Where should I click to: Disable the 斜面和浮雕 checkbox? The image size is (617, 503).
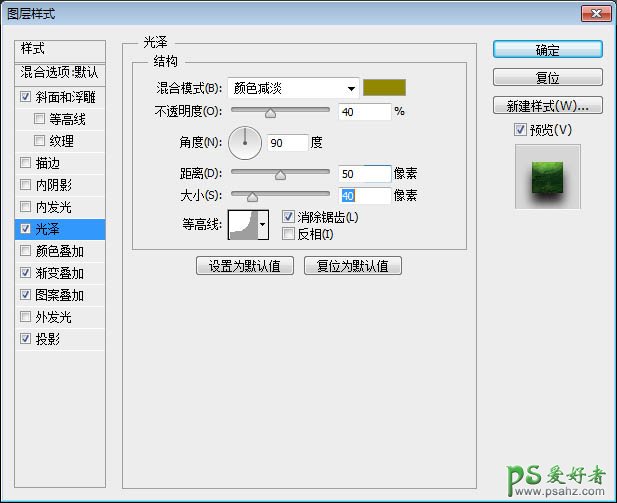25,98
